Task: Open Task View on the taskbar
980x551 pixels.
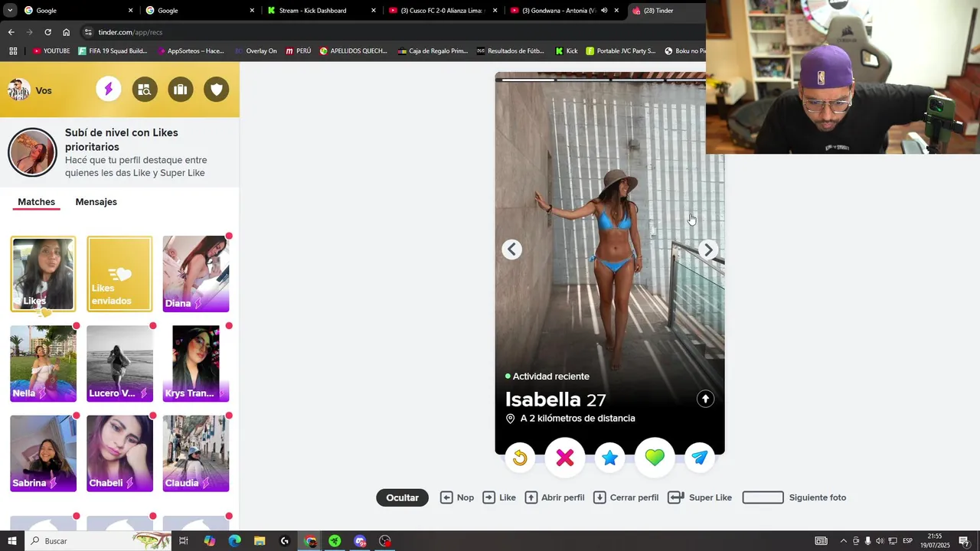Action: click(x=184, y=541)
